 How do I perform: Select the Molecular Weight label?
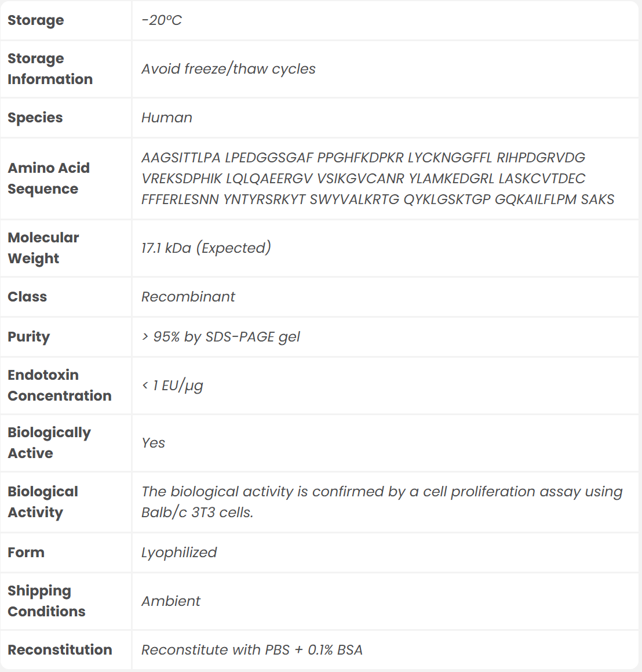[x=43, y=248]
